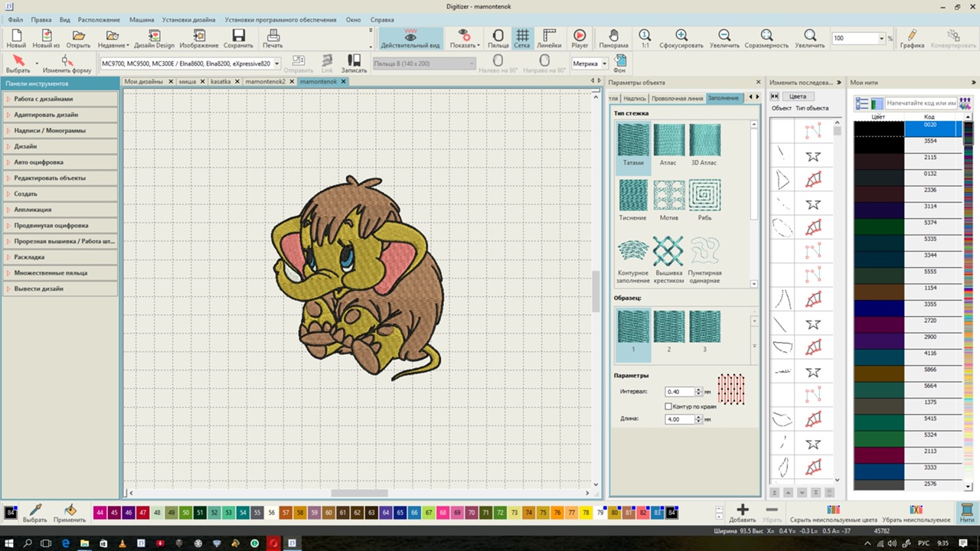The image size is (980, 551).
Task: Select the 3D Атлас stitch type
Action: pyautogui.click(x=704, y=145)
